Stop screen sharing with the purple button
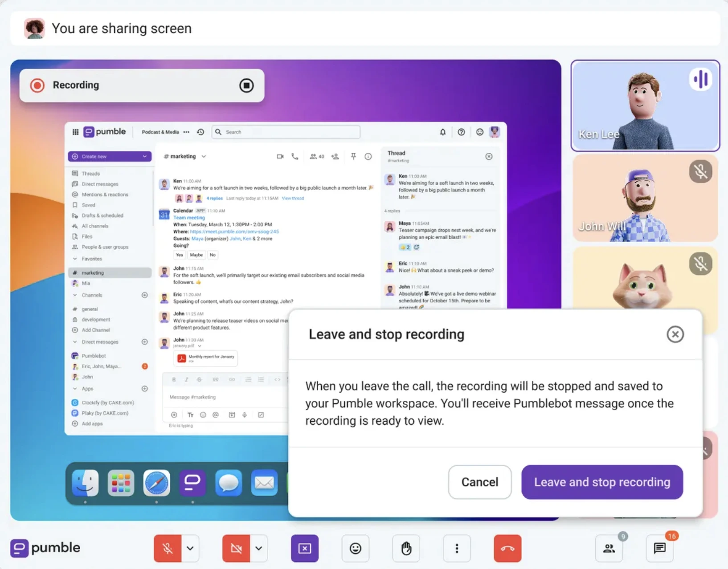 click(x=305, y=548)
